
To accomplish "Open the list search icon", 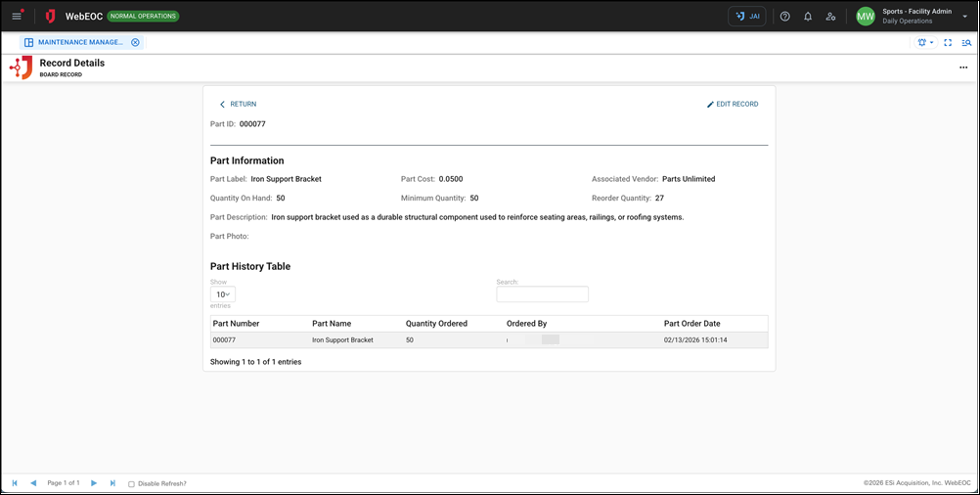I will 966,43.
